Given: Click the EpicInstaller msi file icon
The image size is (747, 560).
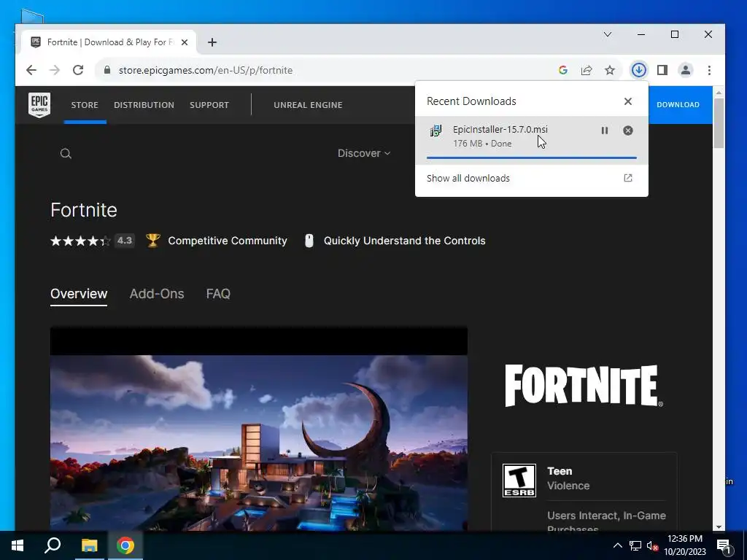Looking at the screenshot, I should pos(436,131).
